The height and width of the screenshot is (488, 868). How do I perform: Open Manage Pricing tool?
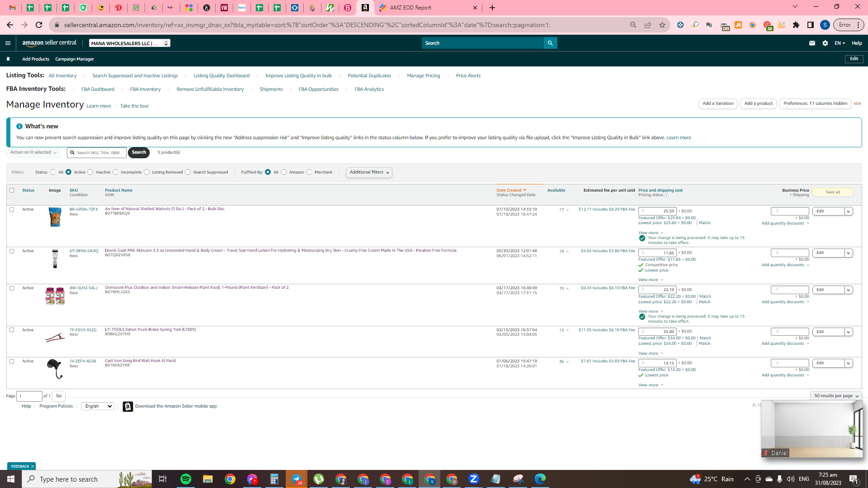coord(424,76)
